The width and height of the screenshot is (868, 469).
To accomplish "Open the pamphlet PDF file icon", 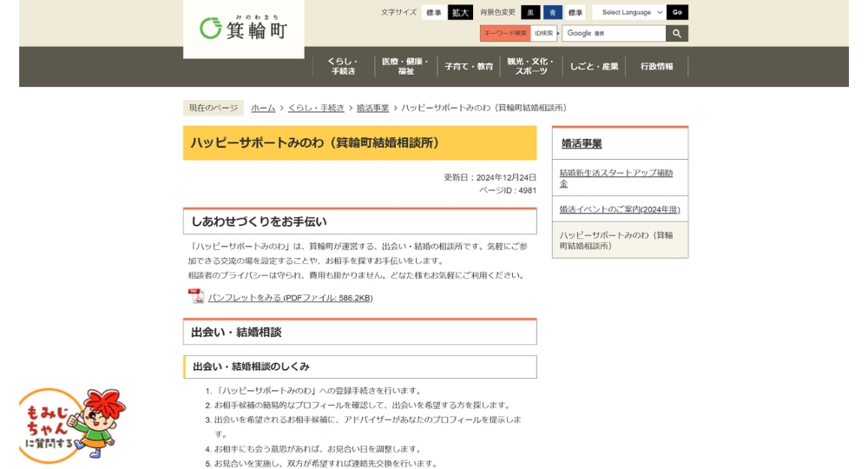I will (x=196, y=296).
